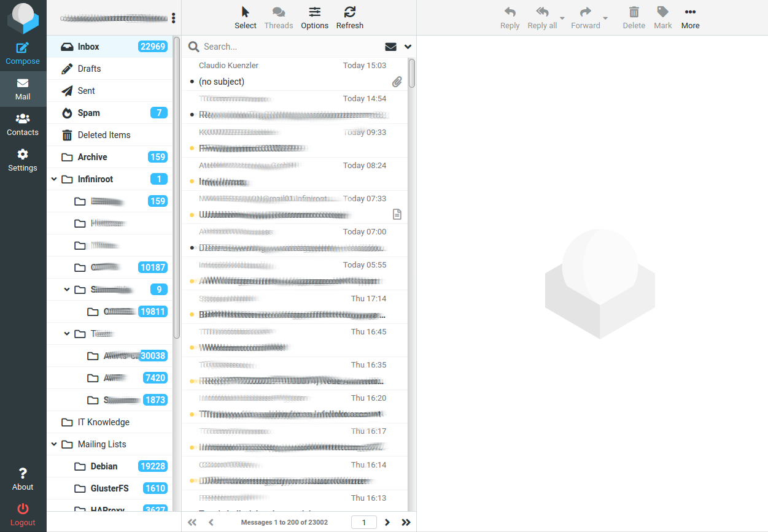Expand the search options chevron
Viewport: 768px width, 532px height.
408,47
